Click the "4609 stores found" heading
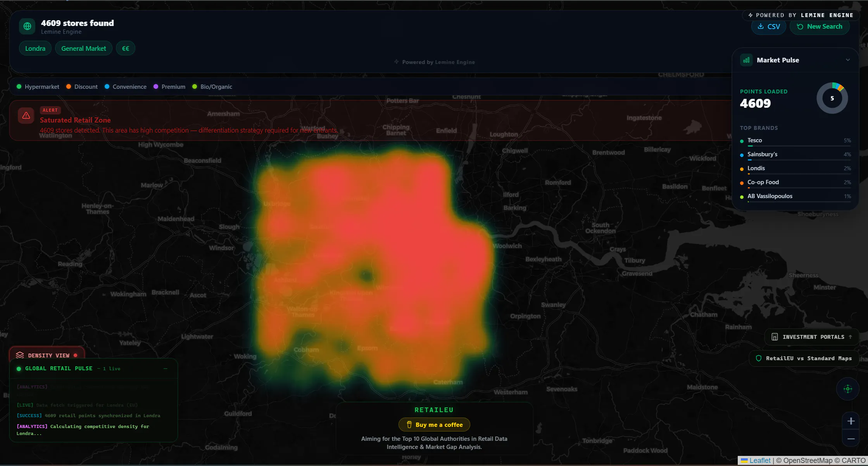The height and width of the screenshot is (466, 868). (x=78, y=23)
